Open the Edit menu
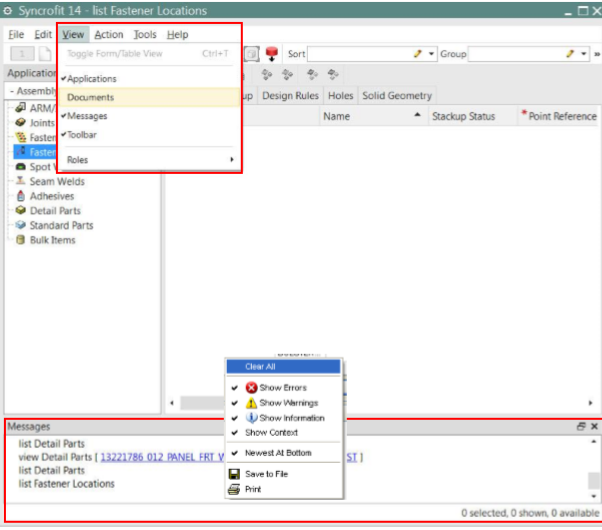 click(x=43, y=35)
